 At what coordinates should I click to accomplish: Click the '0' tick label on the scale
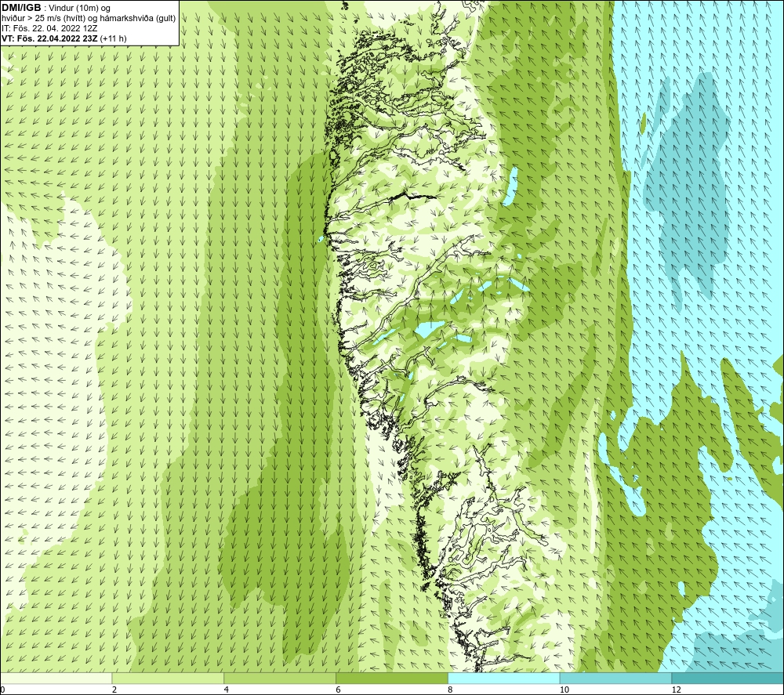(2, 690)
